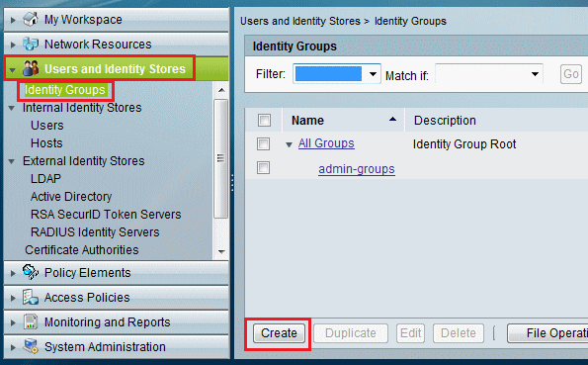Open Active Directory settings
588x365 pixels.
pos(71,197)
